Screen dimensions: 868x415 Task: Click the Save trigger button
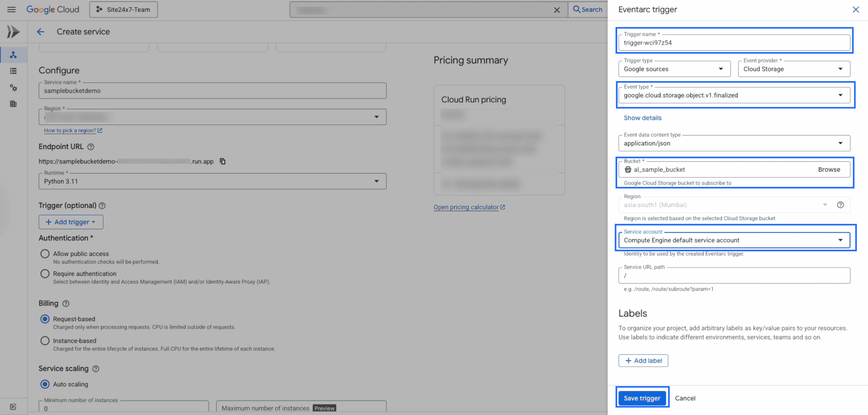pyautogui.click(x=641, y=398)
